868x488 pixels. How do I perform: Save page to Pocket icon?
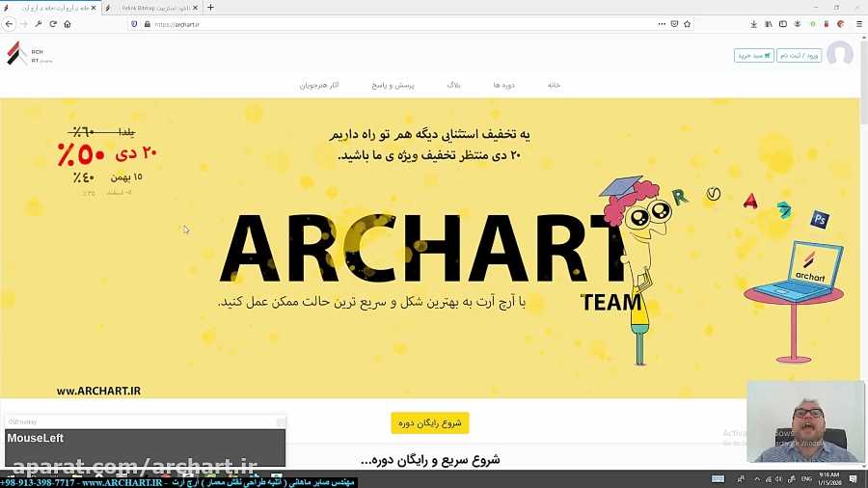(674, 24)
